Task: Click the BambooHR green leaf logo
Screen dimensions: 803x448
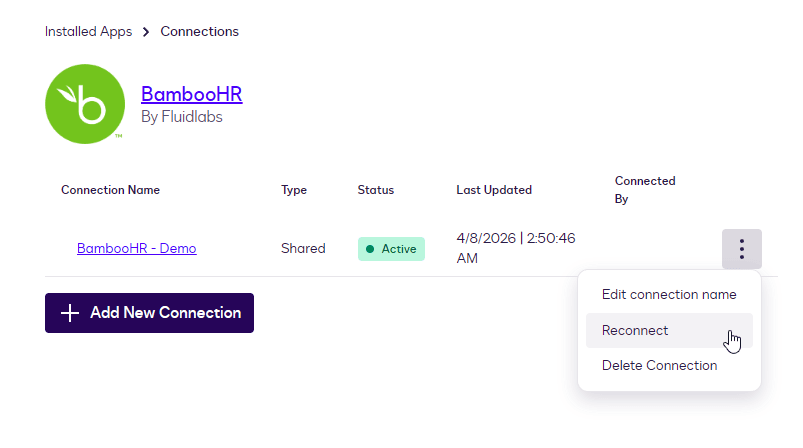Action: click(x=85, y=104)
